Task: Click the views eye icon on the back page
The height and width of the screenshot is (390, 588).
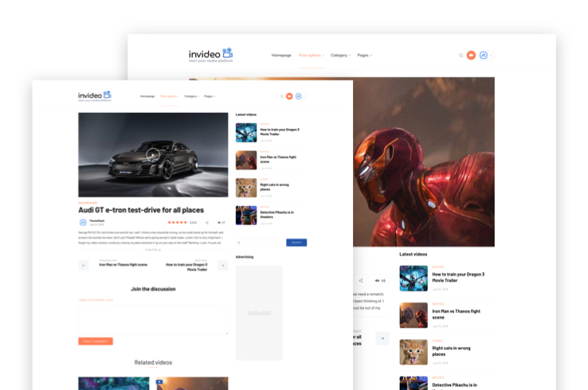Action: (x=377, y=280)
